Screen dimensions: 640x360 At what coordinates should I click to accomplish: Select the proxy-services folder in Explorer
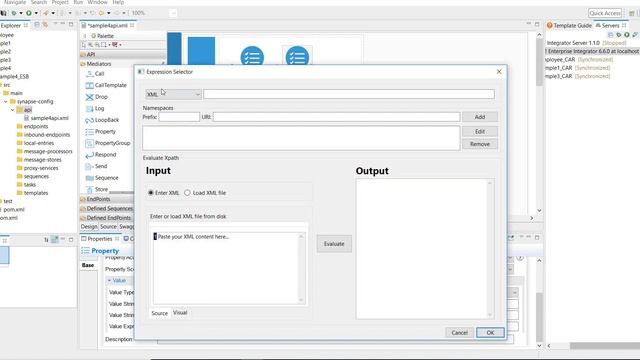coord(37,168)
